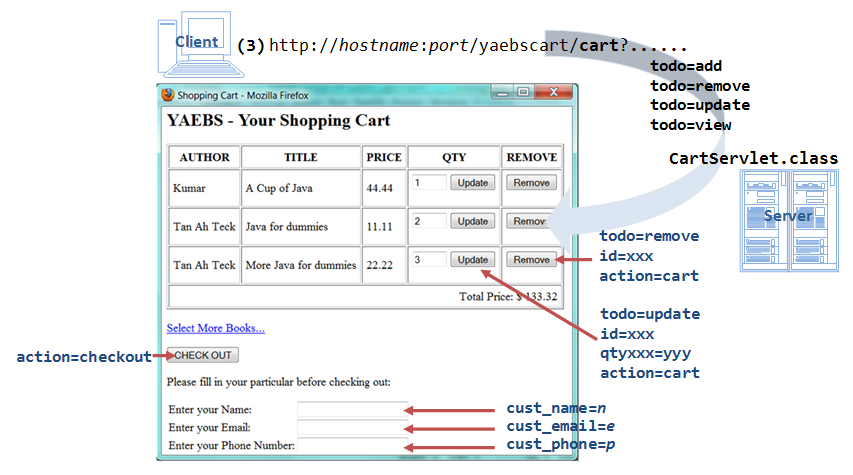Remove More Java for dummies from cart

[531, 260]
